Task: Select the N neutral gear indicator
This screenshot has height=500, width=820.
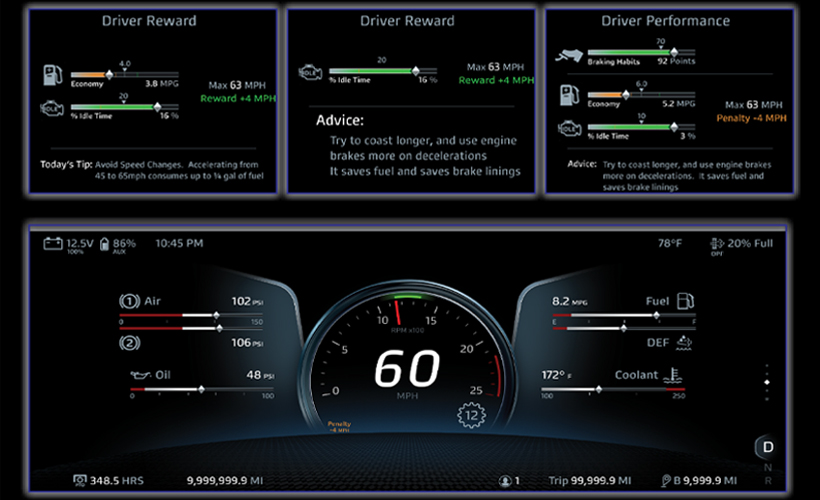Action: [768, 467]
